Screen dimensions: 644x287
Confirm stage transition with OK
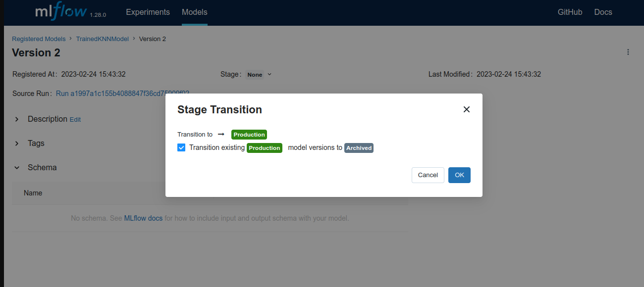(x=459, y=175)
